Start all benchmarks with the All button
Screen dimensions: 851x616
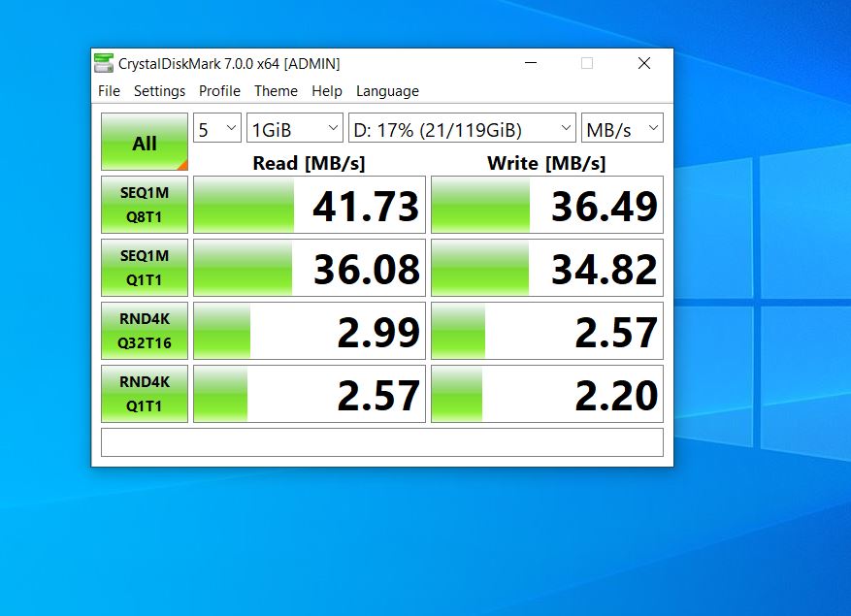point(145,142)
